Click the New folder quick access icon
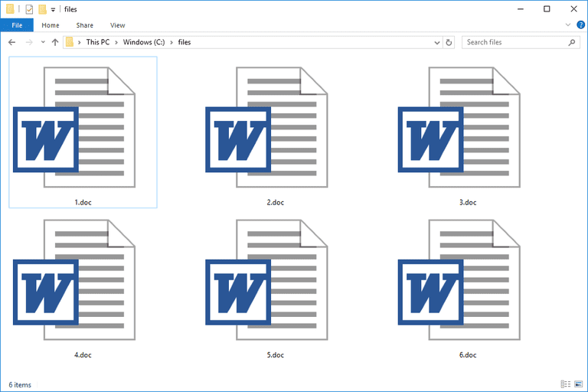The height and width of the screenshot is (392, 588). 42,9
